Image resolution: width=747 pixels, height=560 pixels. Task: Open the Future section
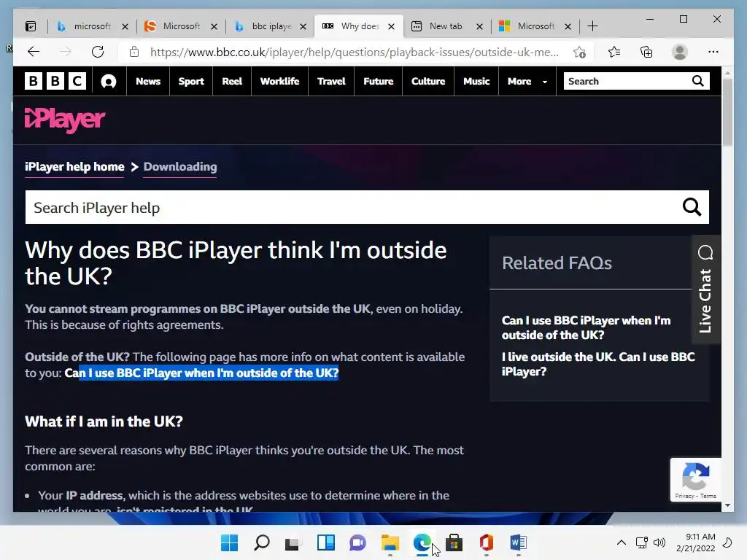pos(379,82)
